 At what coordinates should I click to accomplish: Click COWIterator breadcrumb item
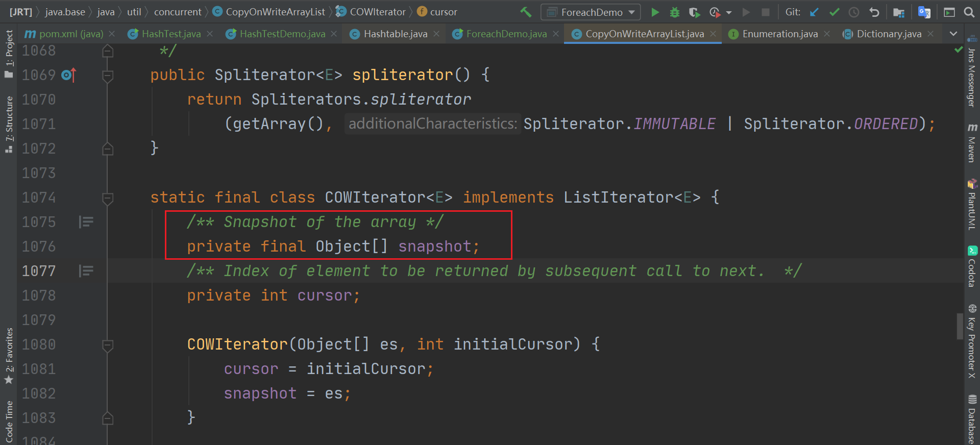(x=371, y=12)
